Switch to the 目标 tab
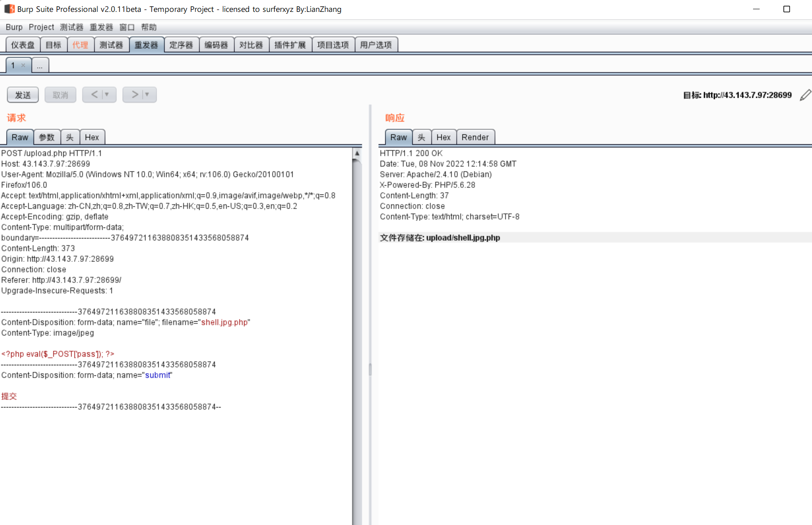This screenshot has height=525, width=812. click(x=54, y=45)
